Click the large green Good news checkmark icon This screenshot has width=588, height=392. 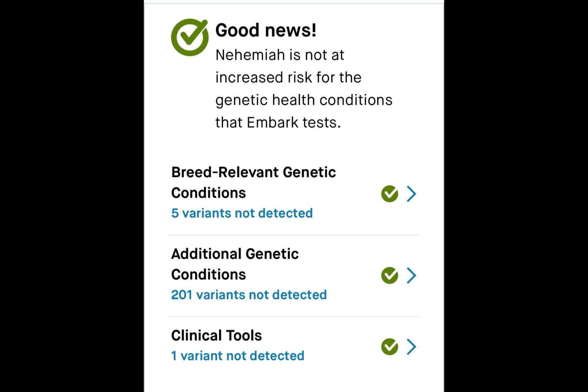pos(189,36)
